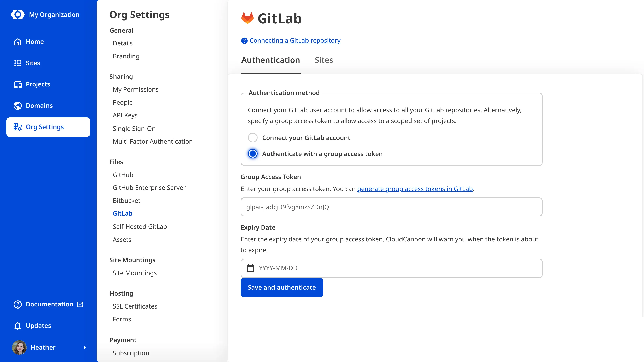This screenshot has width=644, height=362.
Task: Click the external link icon beside Documentation
Action: click(x=80, y=304)
